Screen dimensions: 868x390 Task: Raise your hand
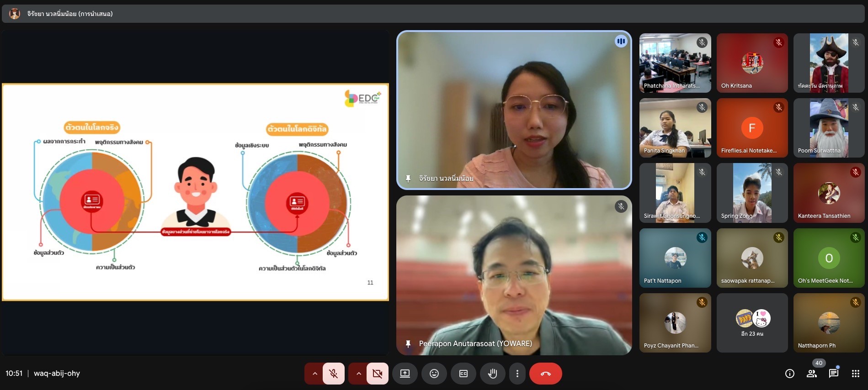tap(492, 374)
